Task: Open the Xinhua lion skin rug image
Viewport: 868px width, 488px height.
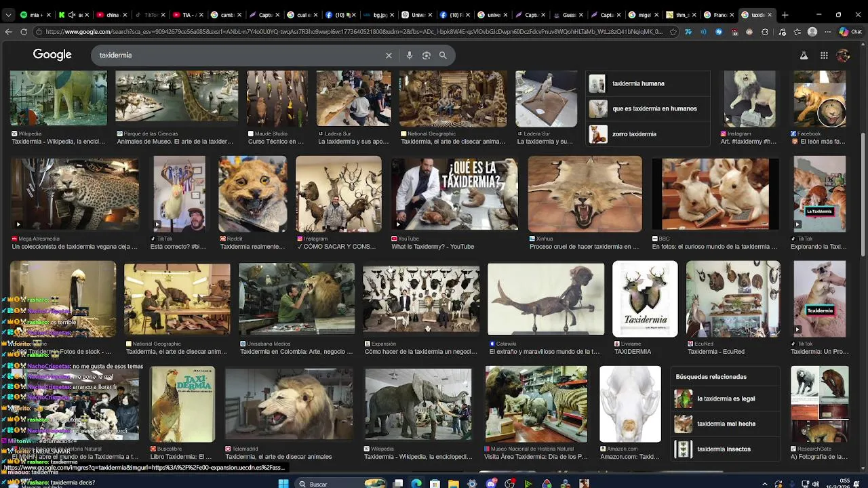Action: 585,194
